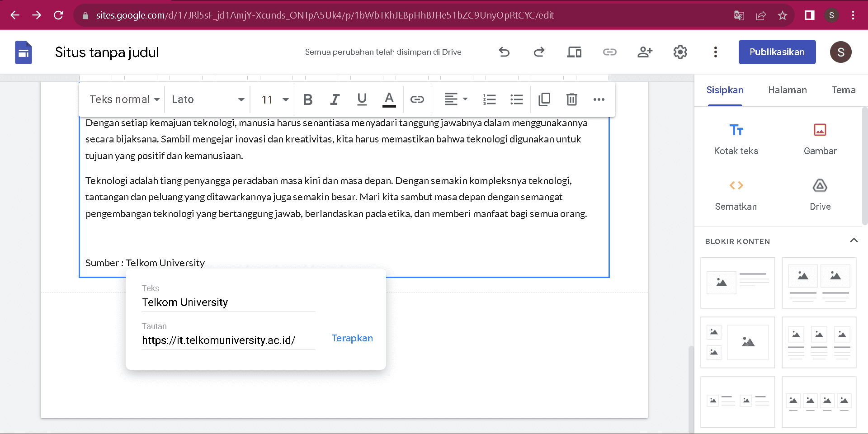Switch to the Halaman tab
The width and height of the screenshot is (868, 434).
click(x=787, y=90)
